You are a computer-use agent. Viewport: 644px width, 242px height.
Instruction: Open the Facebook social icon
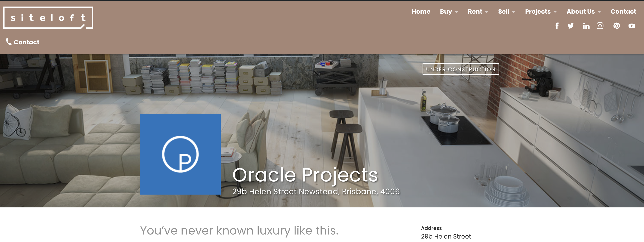557,26
